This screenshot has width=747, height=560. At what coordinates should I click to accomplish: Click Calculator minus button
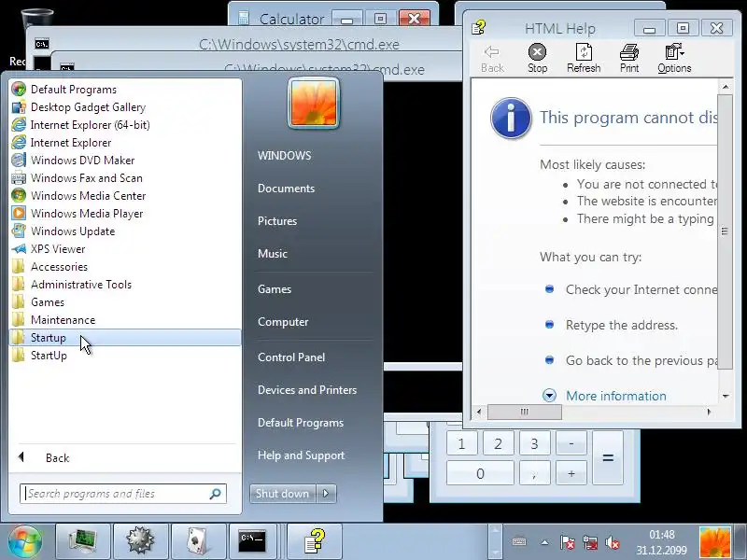pyautogui.click(x=571, y=444)
